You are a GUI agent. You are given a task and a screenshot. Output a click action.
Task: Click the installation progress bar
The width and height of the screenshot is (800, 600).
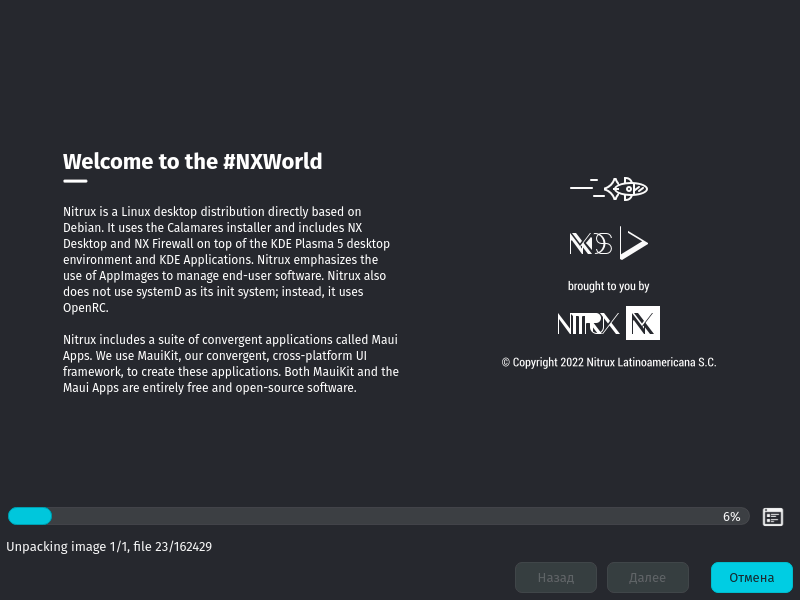click(379, 516)
